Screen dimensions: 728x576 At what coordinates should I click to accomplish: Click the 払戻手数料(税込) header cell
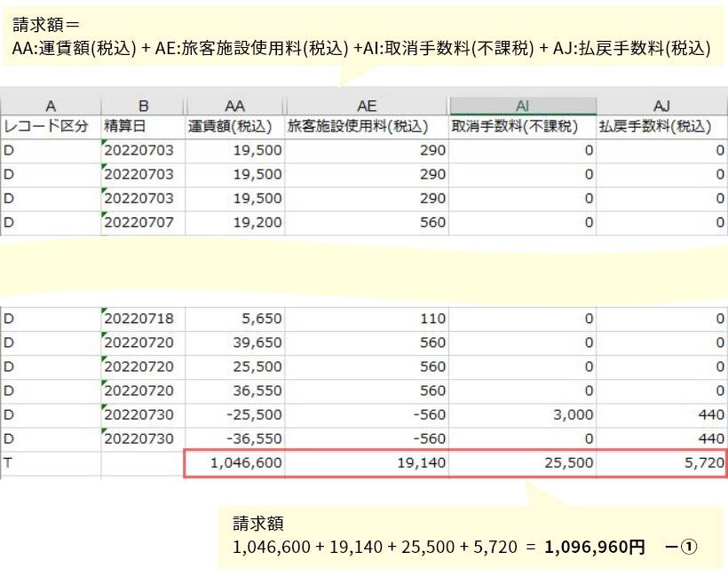pyautogui.click(x=661, y=127)
